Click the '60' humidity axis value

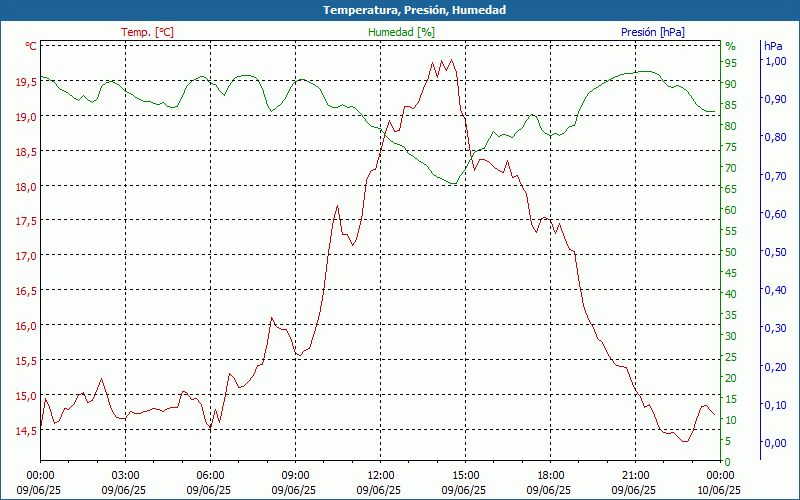coord(731,210)
